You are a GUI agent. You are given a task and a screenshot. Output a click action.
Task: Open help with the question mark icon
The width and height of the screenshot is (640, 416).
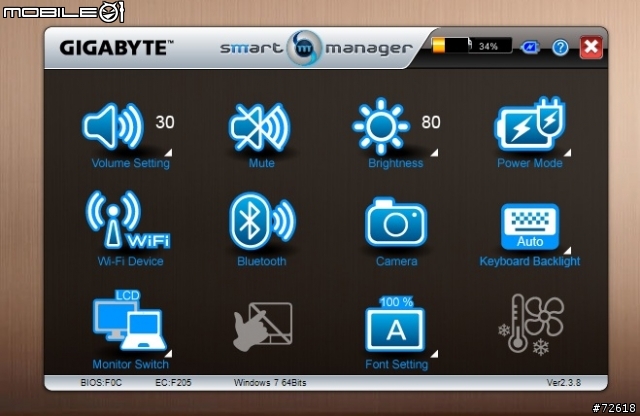point(560,48)
